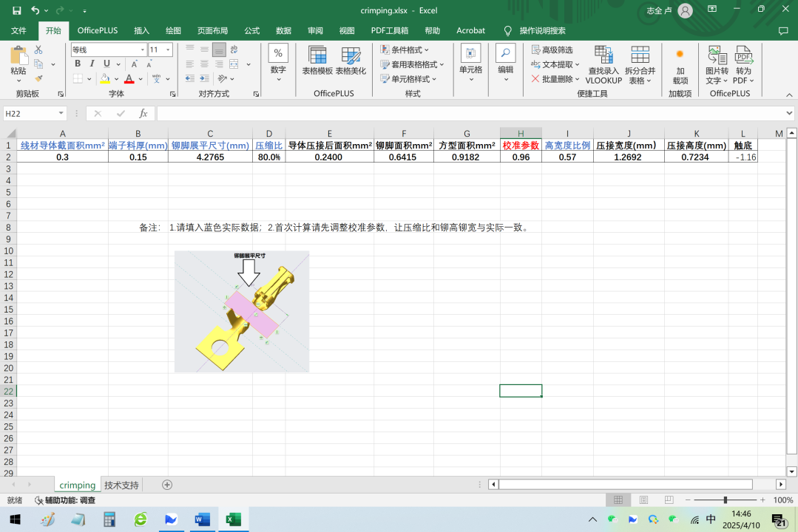Click the Undo arrow icon

click(35, 10)
